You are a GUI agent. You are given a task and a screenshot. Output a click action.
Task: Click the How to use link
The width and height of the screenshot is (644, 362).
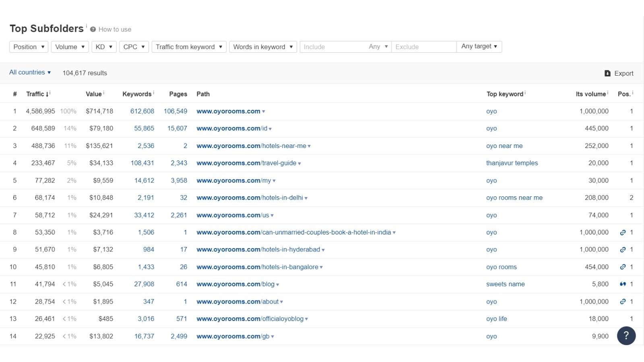115,29
